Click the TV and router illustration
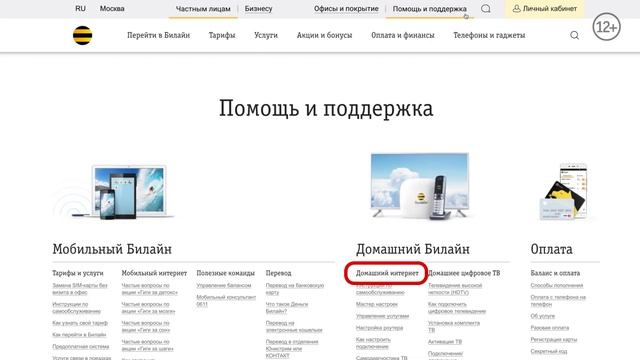 tap(420, 186)
